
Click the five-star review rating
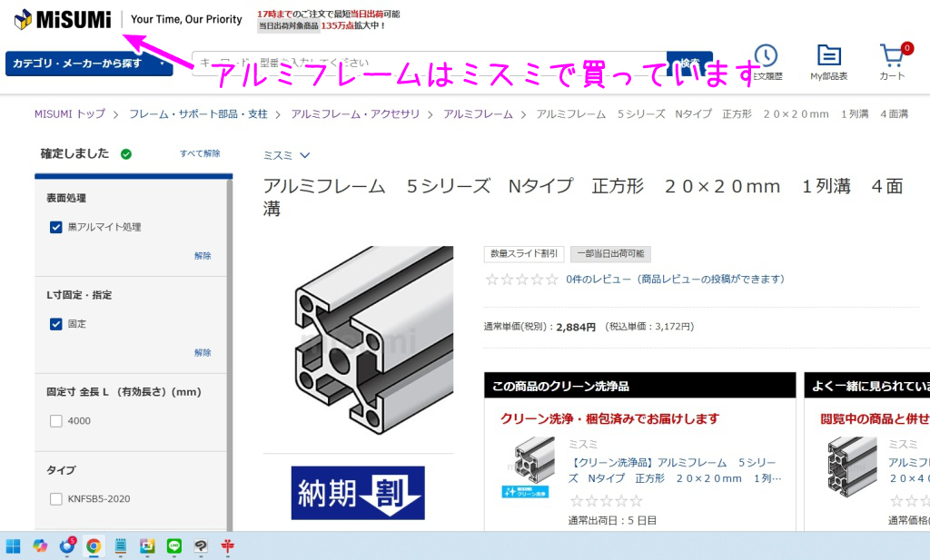click(x=521, y=280)
